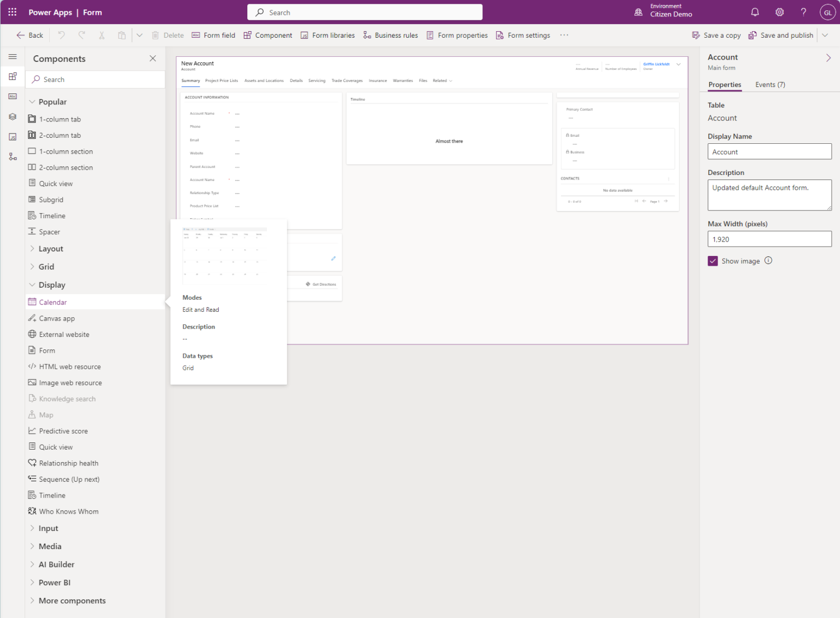Collapse the Display component group

click(x=32, y=284)
